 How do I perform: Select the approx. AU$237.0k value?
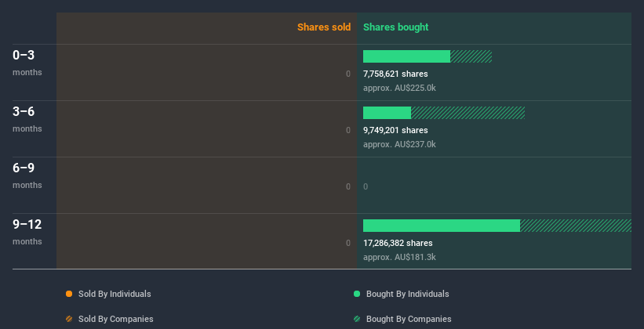(x=399, y=144)
